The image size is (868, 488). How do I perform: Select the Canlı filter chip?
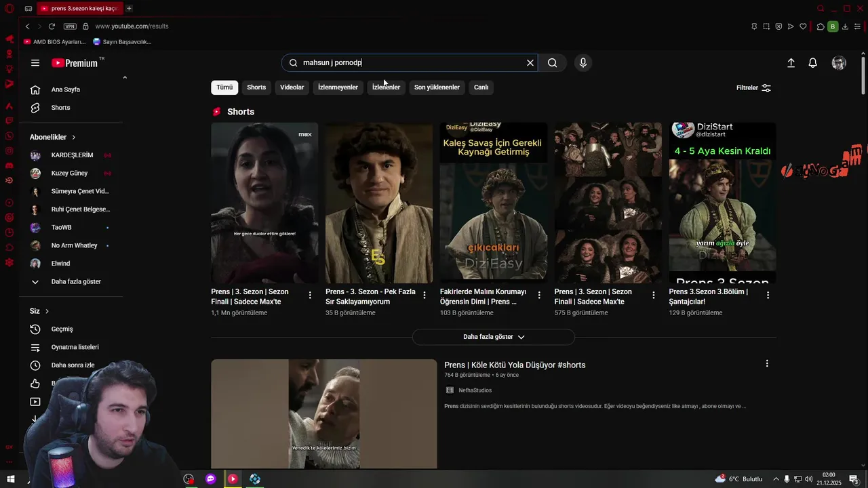pos(481,87)
